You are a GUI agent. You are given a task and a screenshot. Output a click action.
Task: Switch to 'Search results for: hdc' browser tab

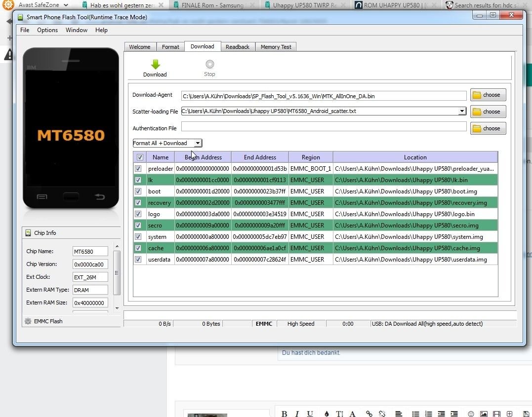pos(487,5)
